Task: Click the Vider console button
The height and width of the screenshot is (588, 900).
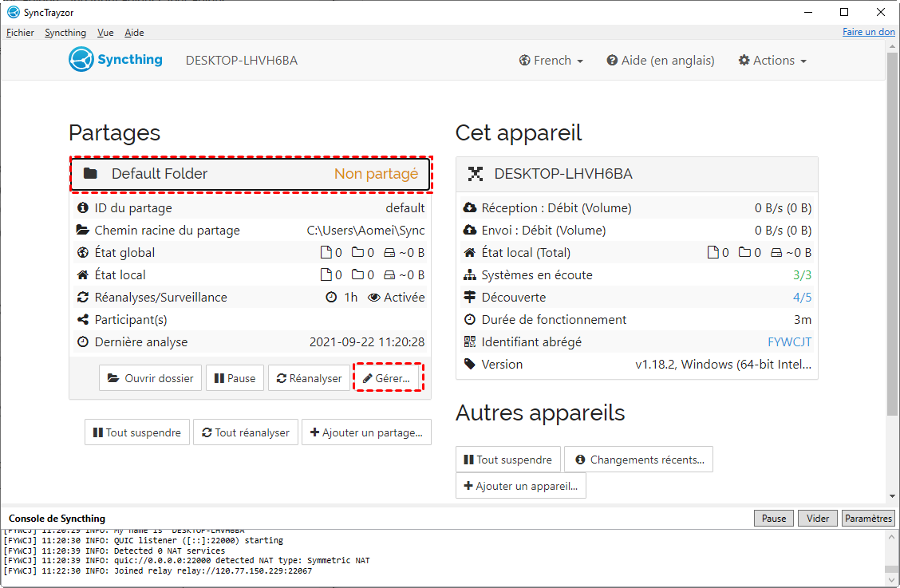Action: tap(817, 519)
